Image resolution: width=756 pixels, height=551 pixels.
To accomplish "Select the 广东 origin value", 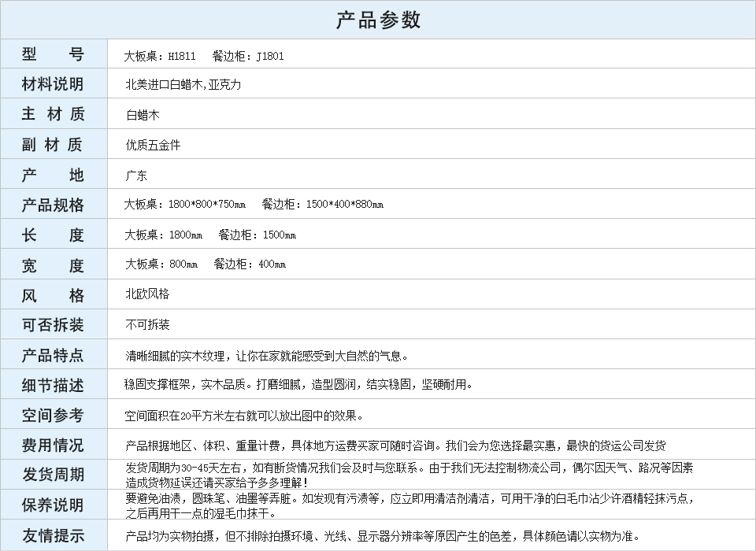I will pyautogui.click(x=136, y=176).
